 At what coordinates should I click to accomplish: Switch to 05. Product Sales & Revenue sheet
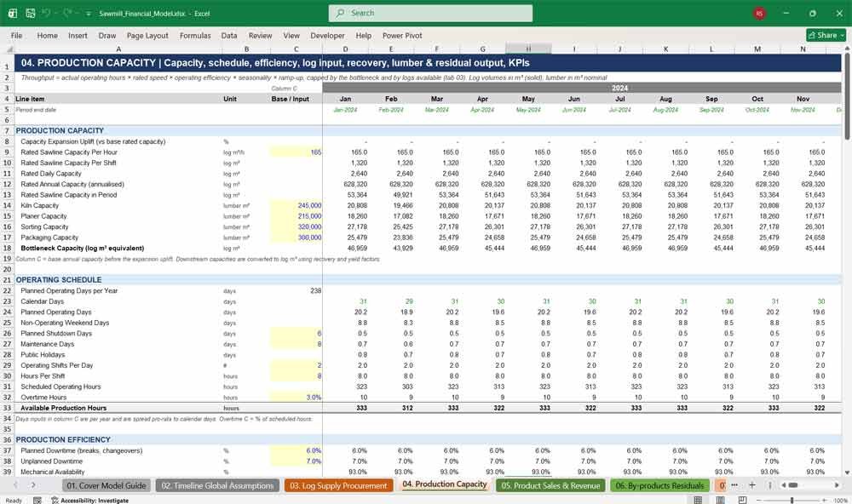click(x=550, y=485)
